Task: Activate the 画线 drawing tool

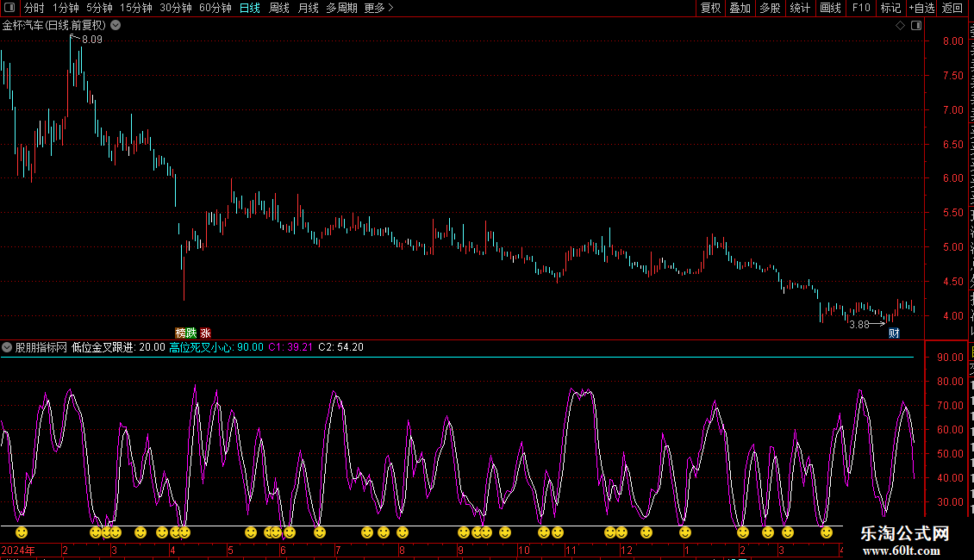Action: pyautogui.click(x=831, y=8)
